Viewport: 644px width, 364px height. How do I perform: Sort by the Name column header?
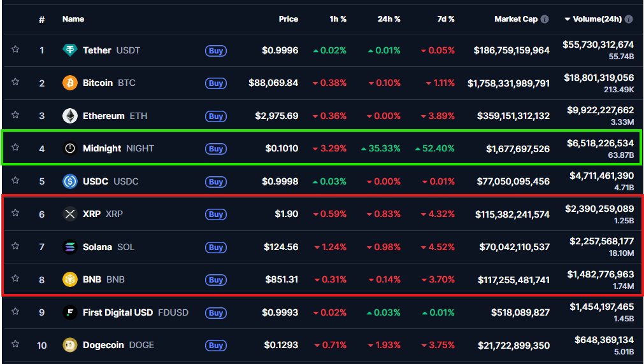pos(73,19)
